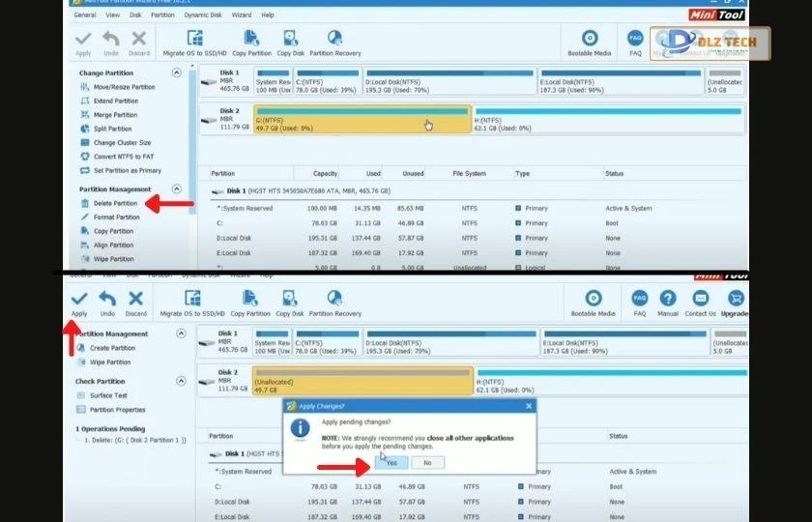Click No in the Apply Changes dialog
The height and width of the screenshot is (522, 812).
427,462
